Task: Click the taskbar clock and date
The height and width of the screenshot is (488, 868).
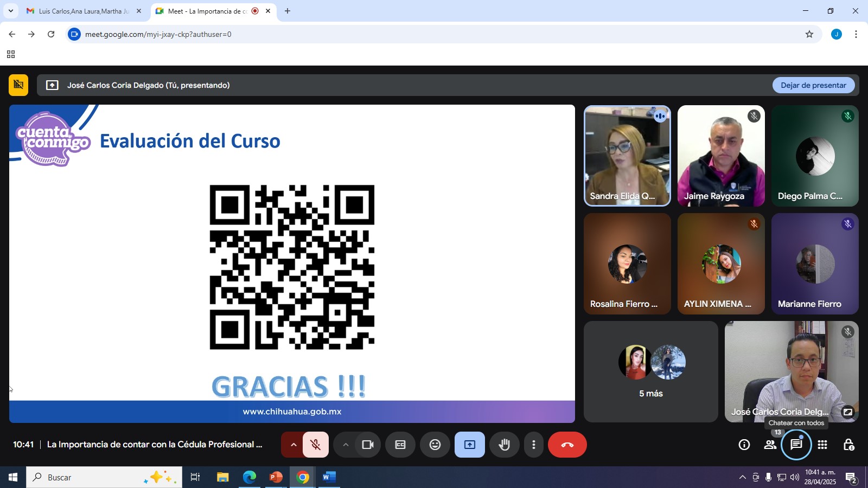Action: coord(820,477)
